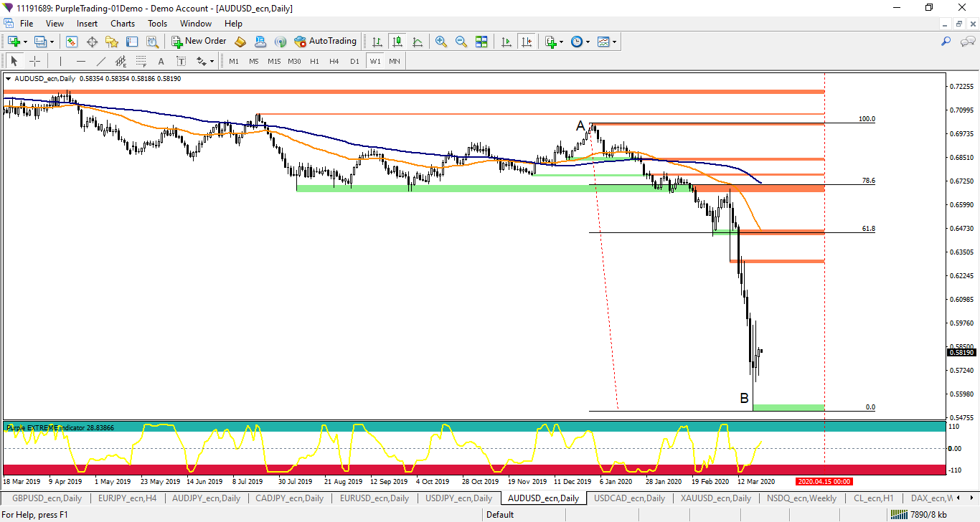The width and height of the screenshot is (980, 522).
Task: Switch to bar chart display
Action: pos(377,42)
